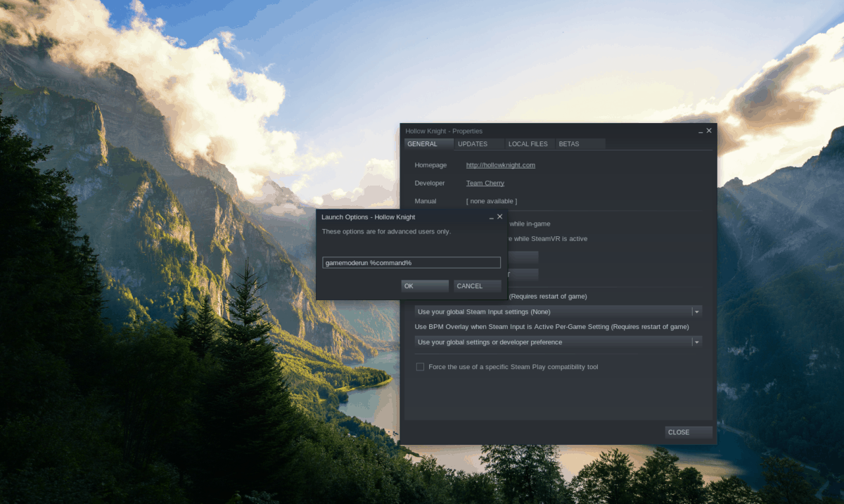The image size is (844, 504).
Task: Confirm launch options with OK button
Action: [425, 286]
